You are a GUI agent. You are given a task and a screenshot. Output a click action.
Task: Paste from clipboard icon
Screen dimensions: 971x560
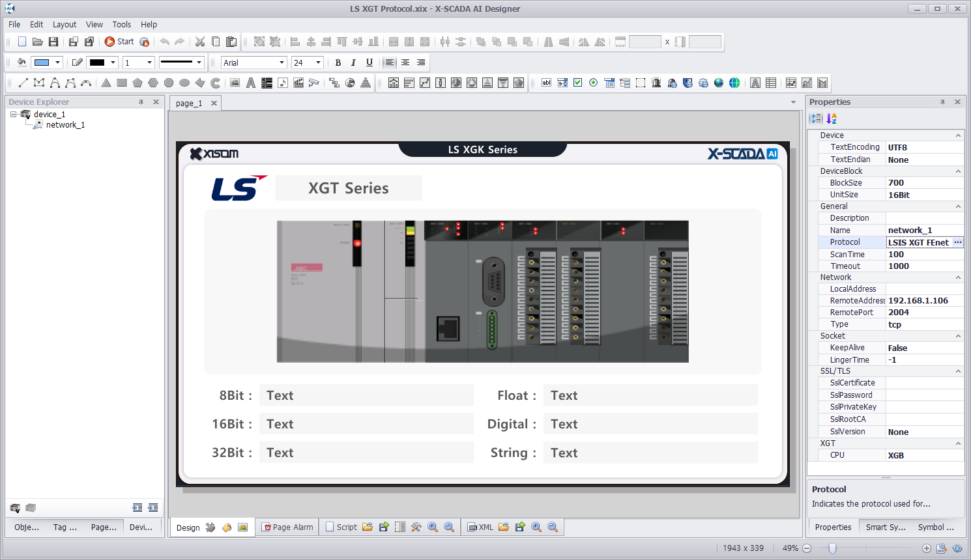[x=231, y=42]
